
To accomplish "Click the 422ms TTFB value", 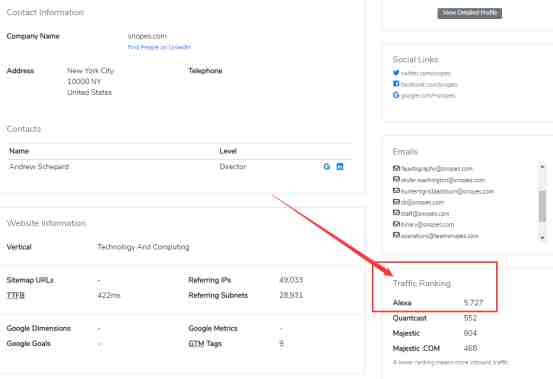I will (109, 295).
